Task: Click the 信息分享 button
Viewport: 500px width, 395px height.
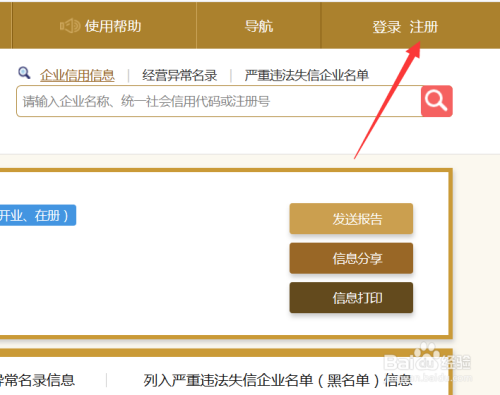Action: pyautogui.click(x=351, y=258)
